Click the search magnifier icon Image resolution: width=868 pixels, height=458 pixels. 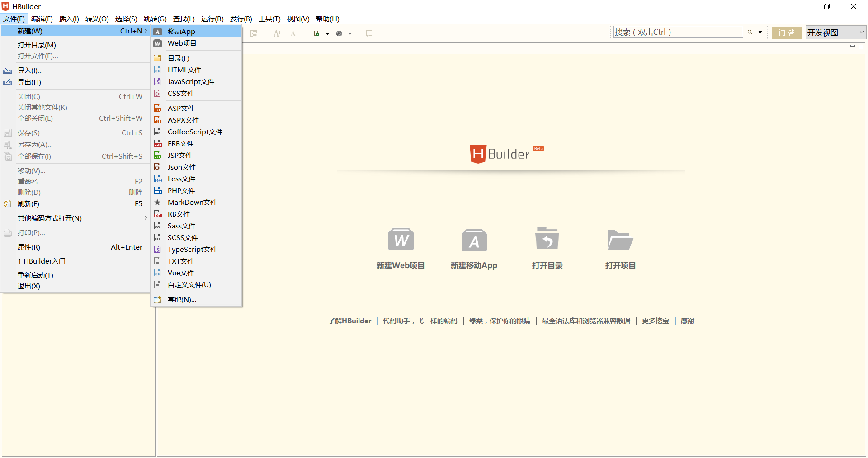point(750,32)
